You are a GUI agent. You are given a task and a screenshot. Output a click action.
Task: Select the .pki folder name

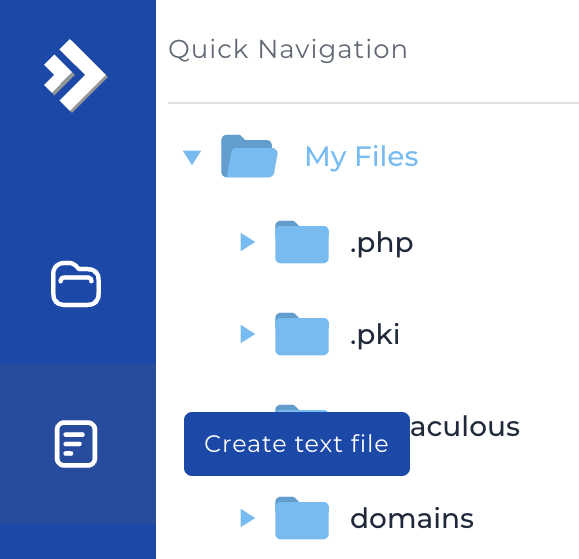coord(374,335)
